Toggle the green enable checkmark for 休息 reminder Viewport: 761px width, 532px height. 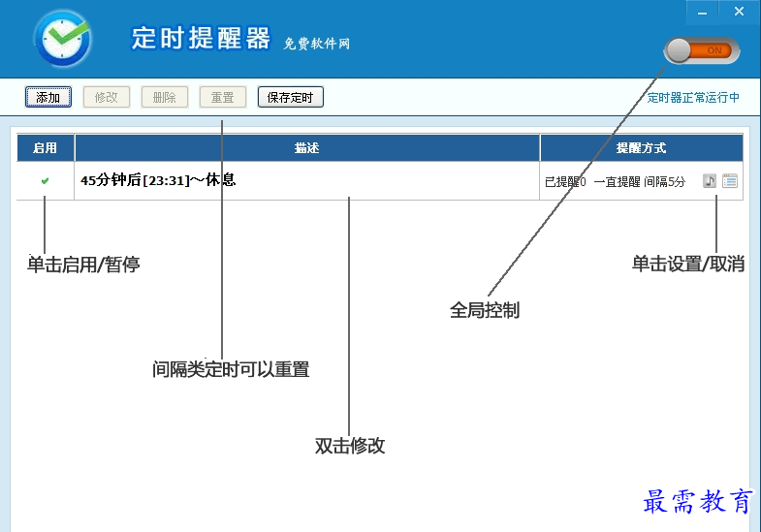click(x=46, y=181)
